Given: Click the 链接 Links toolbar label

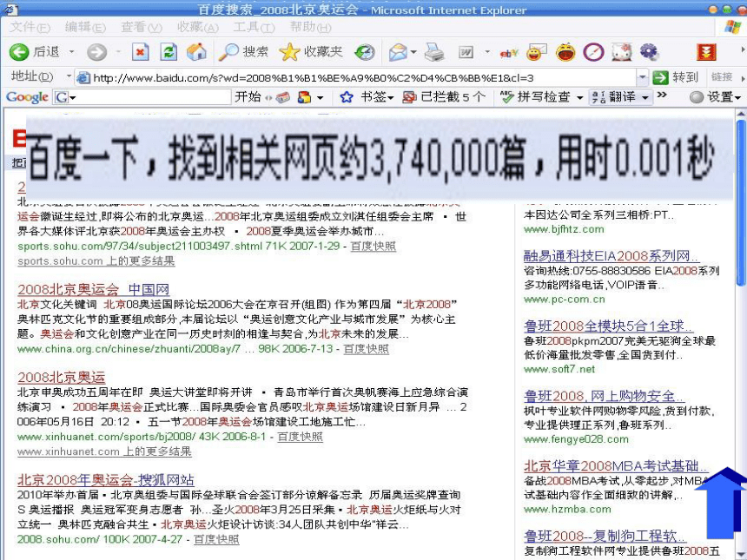Looking at the screenshot, I should tap(721, 77).
